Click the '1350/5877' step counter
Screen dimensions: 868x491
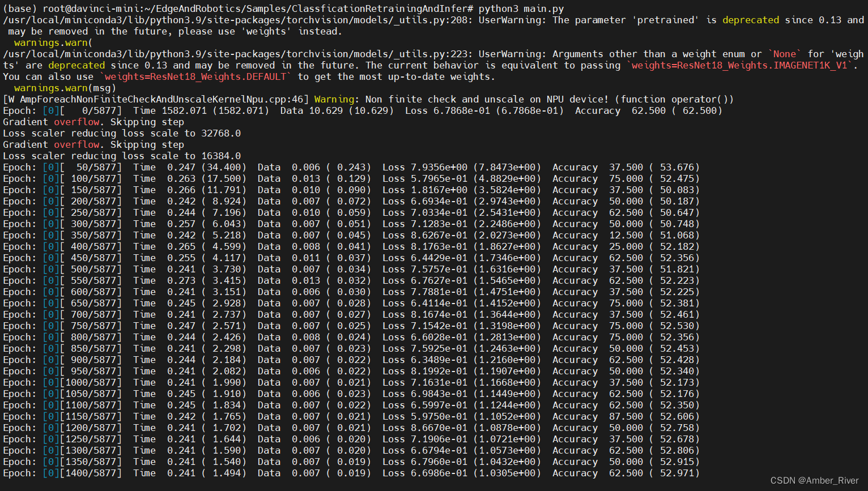tap(91, 462)
